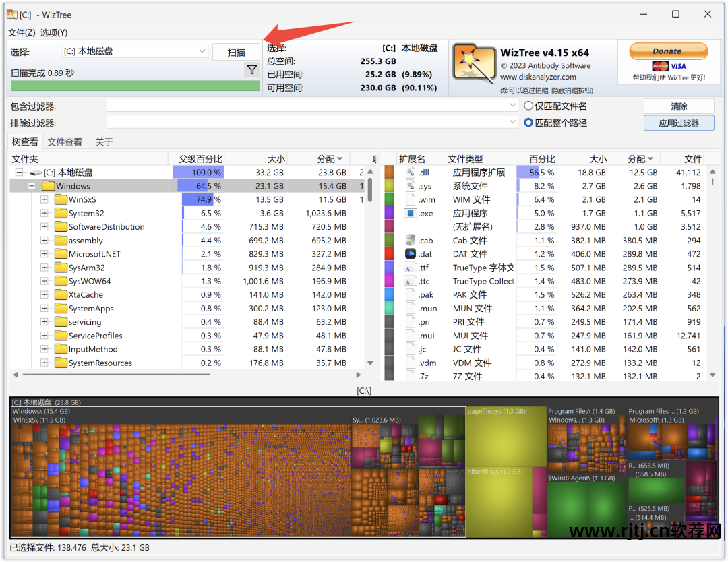
Task: Click the .cab file type icon
Action: [411, 240]
